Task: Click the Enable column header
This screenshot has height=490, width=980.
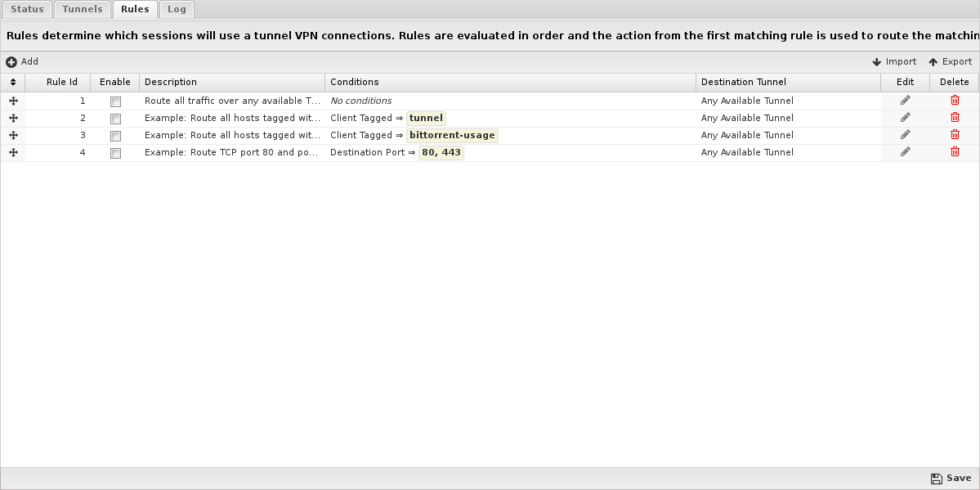Action: [x=115, y=82]
